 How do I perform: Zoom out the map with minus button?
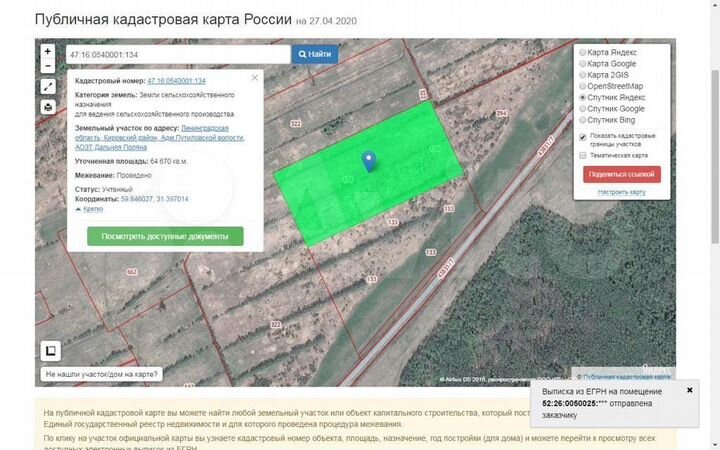pyautogui.click(x=48, y=66)
